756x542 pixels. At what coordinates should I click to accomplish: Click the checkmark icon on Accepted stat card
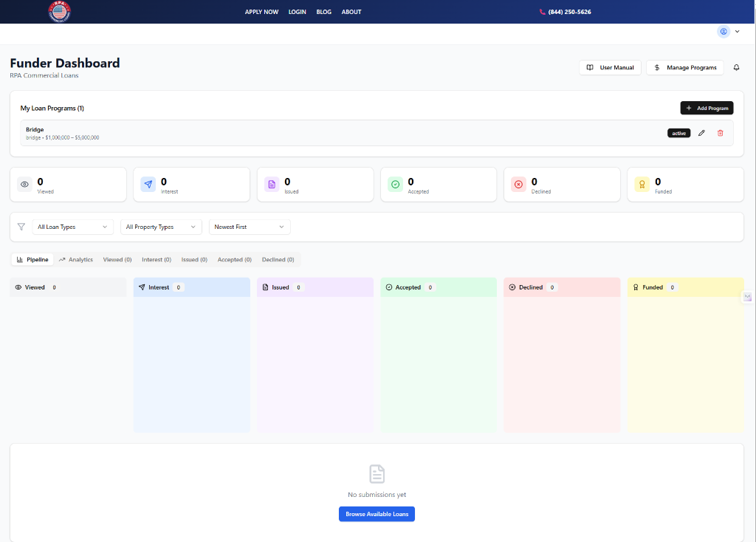pos(396,184)
